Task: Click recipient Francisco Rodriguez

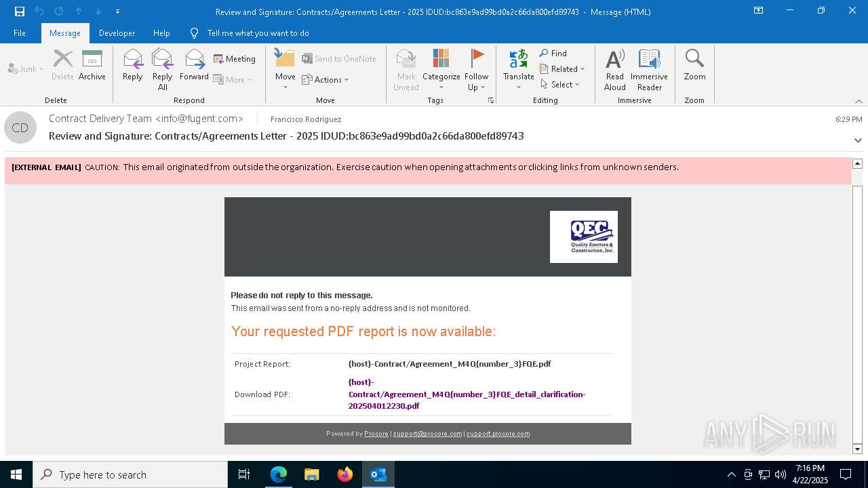Action: 306,119
